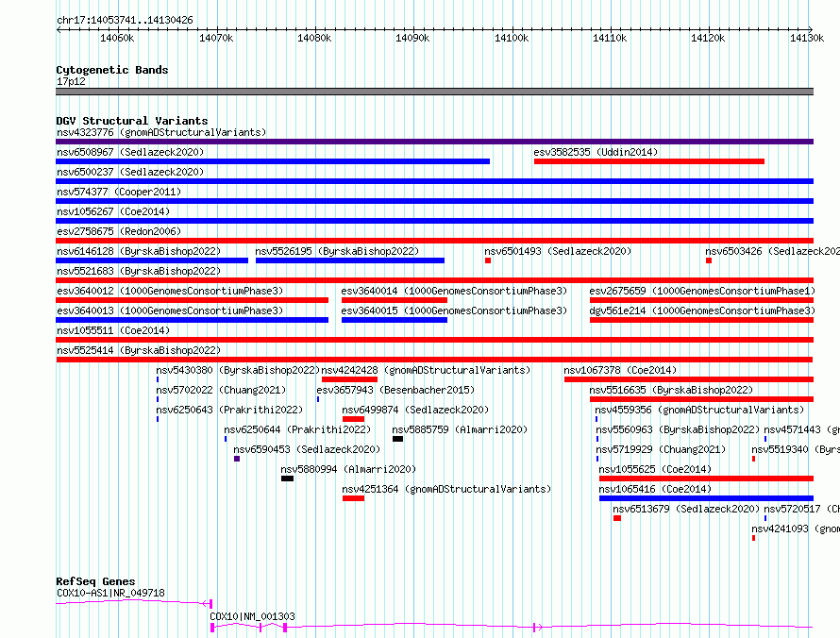Click the 17p12 cytogenetic band bar
This screenshot has height=638, width=840.
tap(434, 92)
